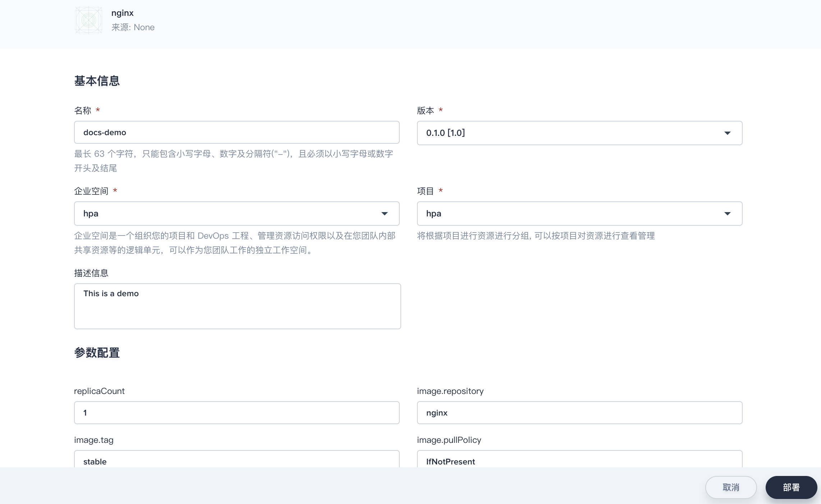Edit the docs-demo name input field
This screenshot has width=821, height=504.
point(237,132)
